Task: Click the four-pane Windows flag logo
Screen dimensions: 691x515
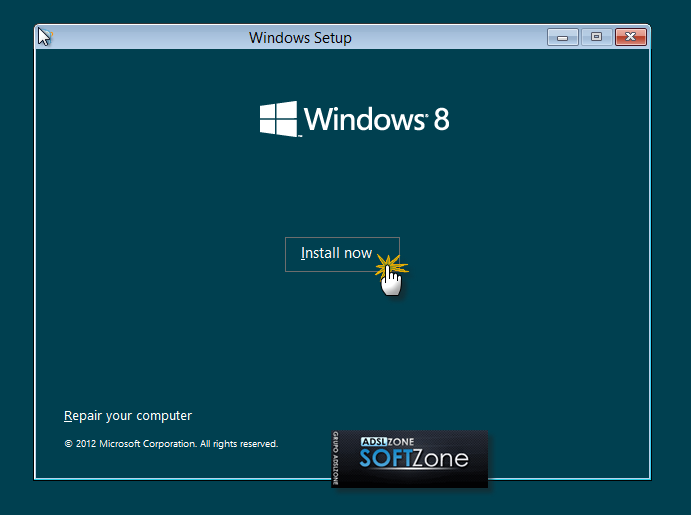Action: point(279,119)
